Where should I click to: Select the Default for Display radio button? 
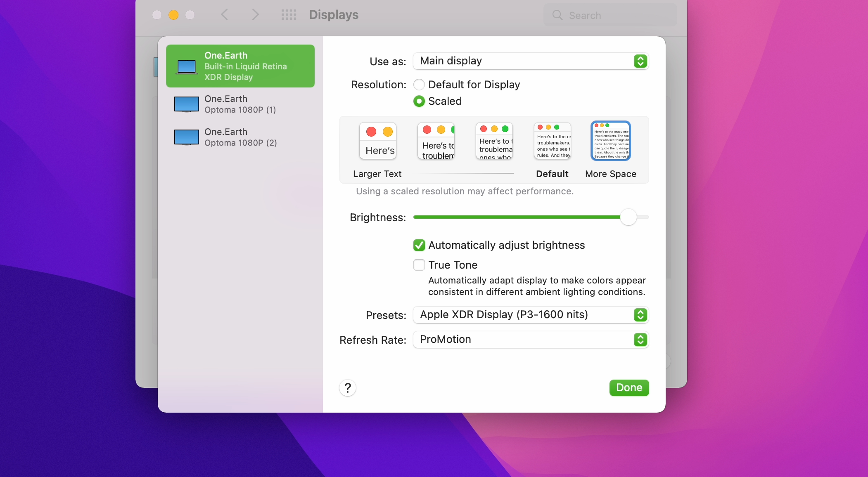point(419,85)
